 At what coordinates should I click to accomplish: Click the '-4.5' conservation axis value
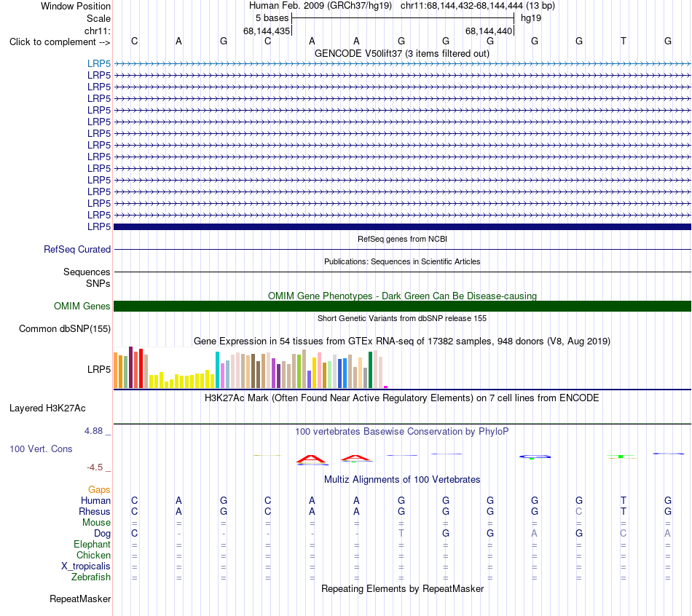coord(95,467)
